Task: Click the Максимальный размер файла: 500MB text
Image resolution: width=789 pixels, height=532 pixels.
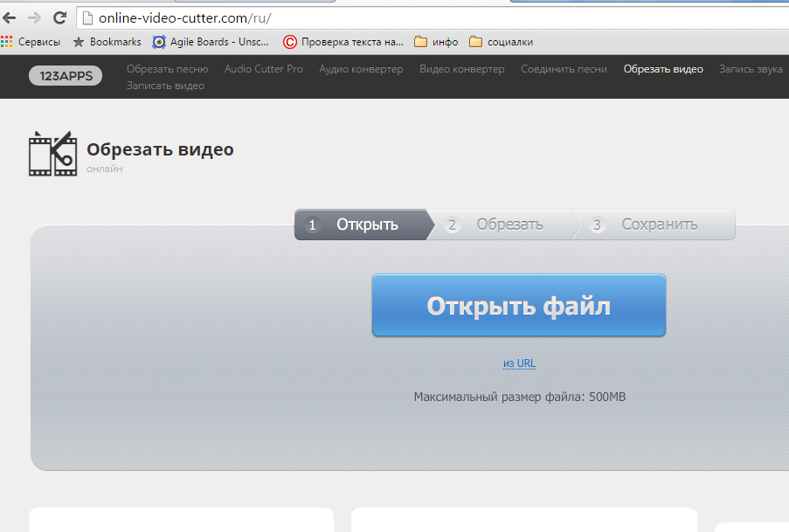Action: tap(520, 397)
